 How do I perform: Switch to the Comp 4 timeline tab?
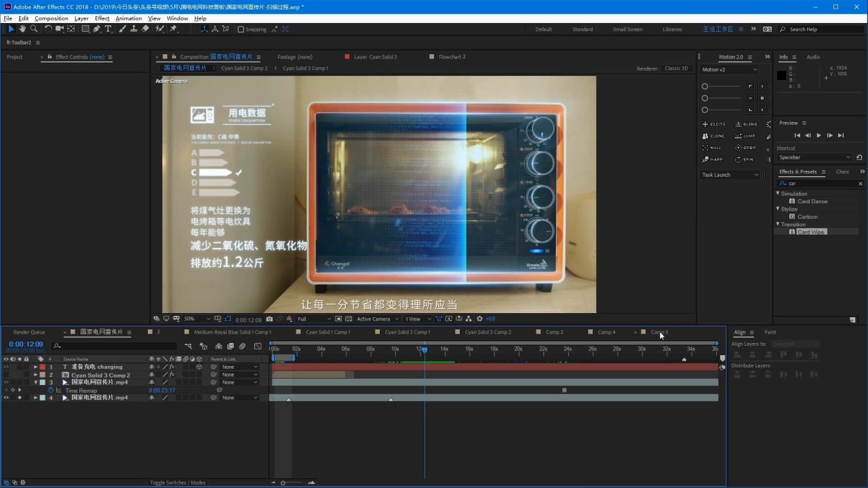click(606, 332)
